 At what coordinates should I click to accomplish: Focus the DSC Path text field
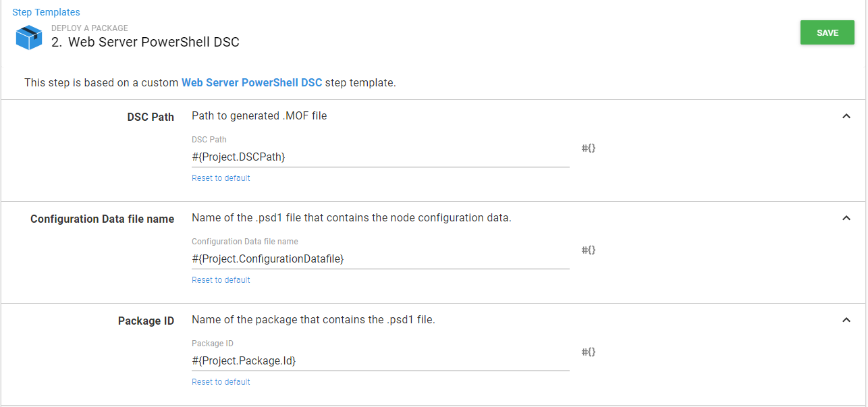(x=380, y=157)
